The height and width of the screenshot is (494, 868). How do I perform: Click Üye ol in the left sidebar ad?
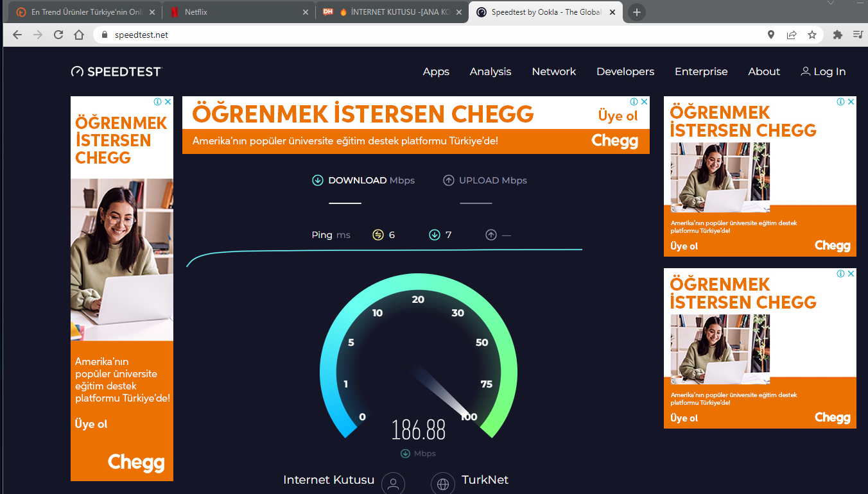(91, 424)
